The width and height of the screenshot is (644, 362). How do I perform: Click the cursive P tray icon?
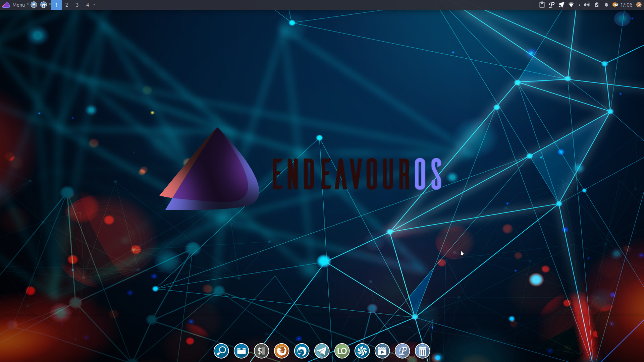tap(551, 5)
